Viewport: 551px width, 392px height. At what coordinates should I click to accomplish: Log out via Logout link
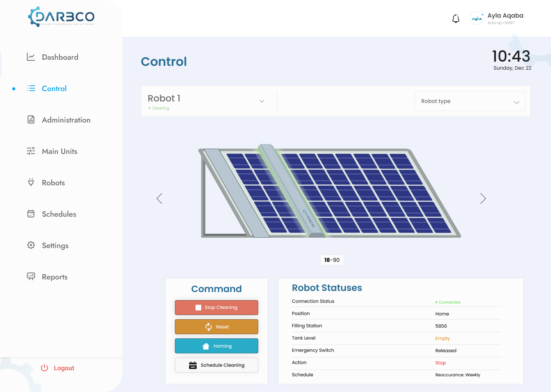click(64, 368)
